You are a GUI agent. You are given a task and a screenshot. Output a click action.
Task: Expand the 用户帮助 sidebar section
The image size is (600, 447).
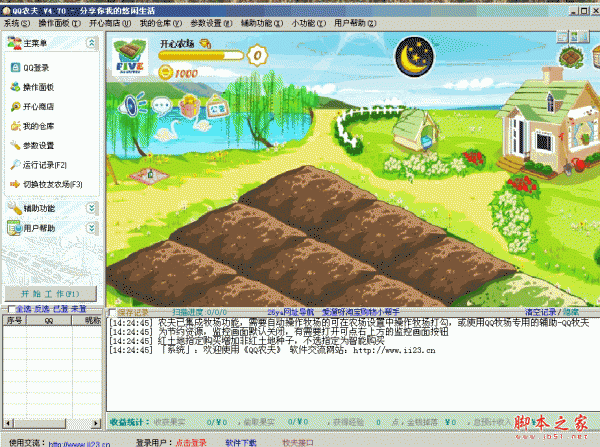coord(91,228)
